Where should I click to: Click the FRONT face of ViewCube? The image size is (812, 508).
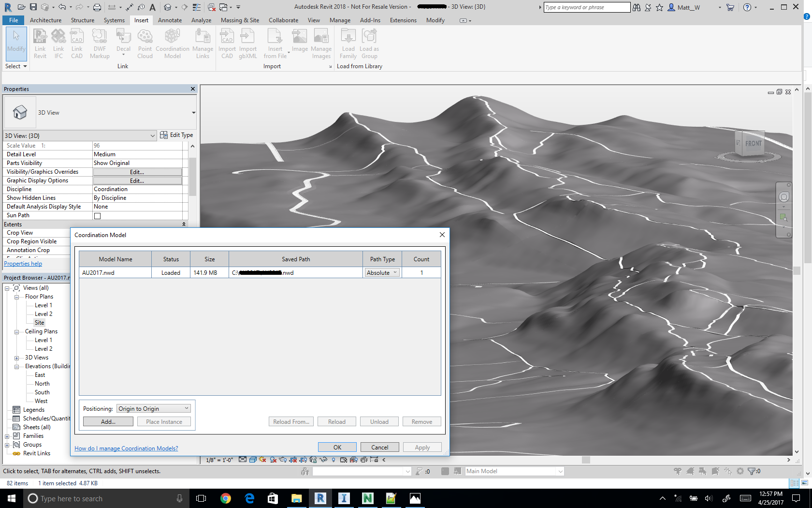pyautogui.click(x=753, y=144)
